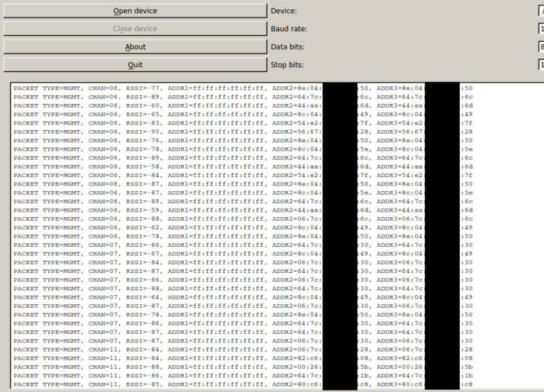
Task: Open the About dialog
Action: click(135, 47)
